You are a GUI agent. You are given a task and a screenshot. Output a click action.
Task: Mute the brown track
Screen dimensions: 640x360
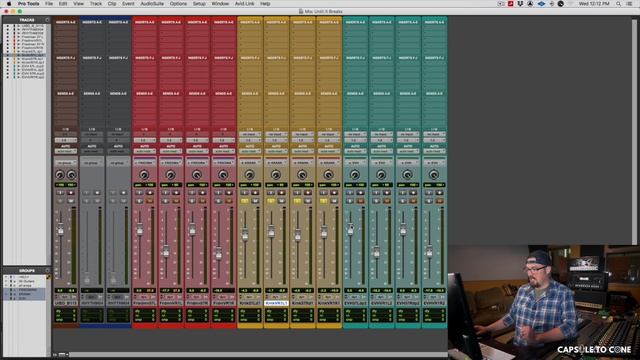click(71, 201)
